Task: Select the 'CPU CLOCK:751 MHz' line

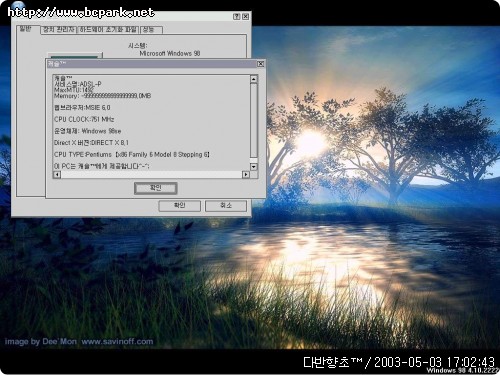Action: (84, 119)
